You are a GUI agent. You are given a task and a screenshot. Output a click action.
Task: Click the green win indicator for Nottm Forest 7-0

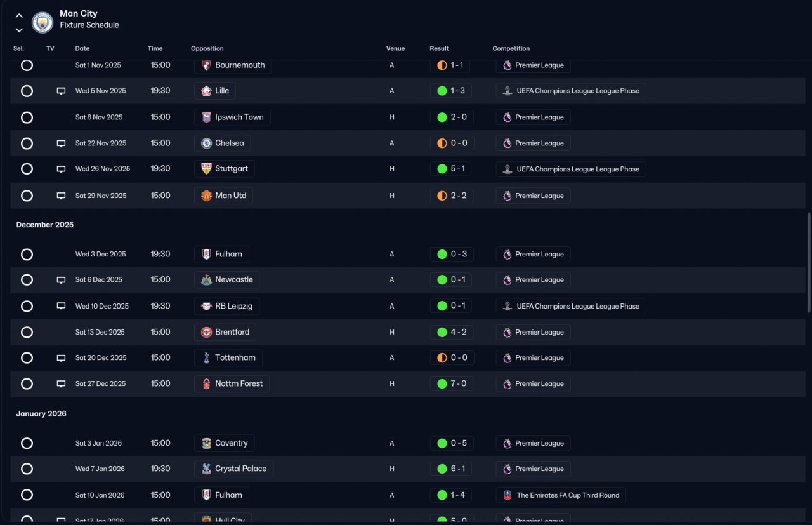coord(442,383)
